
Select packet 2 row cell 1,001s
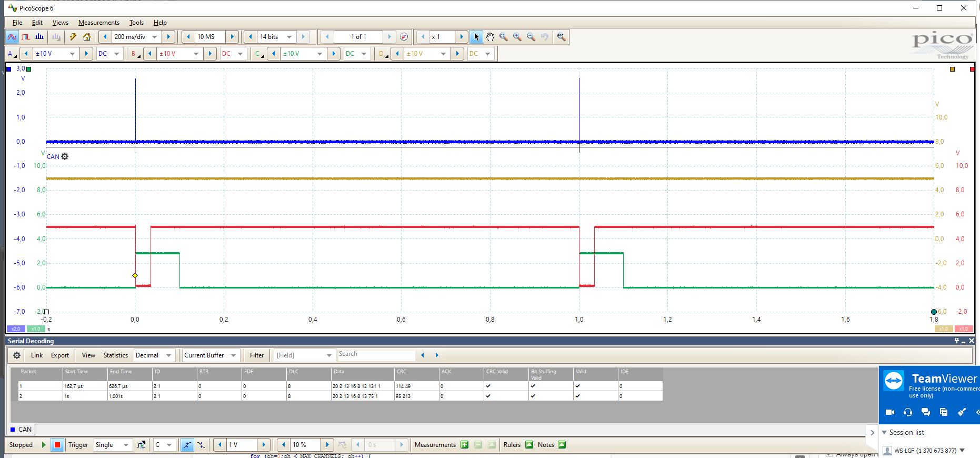tap(129, 396)
